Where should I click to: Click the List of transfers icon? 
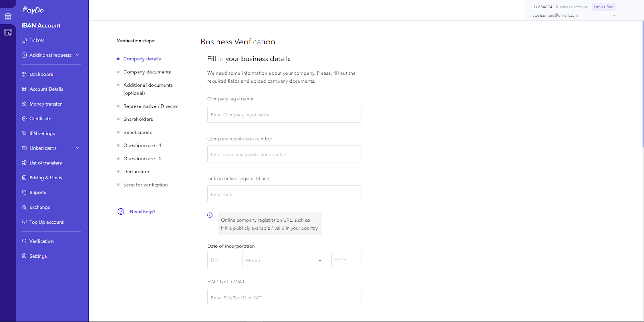click(24, 163)
